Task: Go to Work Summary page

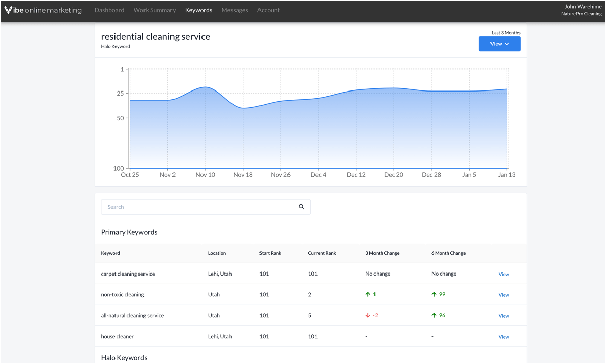Action: tap(155, 10)
